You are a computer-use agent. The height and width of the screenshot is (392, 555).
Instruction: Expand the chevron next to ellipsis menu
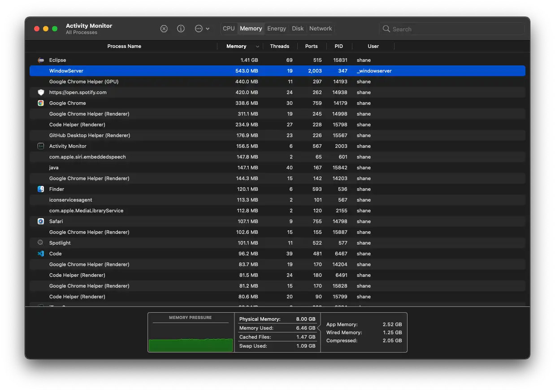click(208, 29)
